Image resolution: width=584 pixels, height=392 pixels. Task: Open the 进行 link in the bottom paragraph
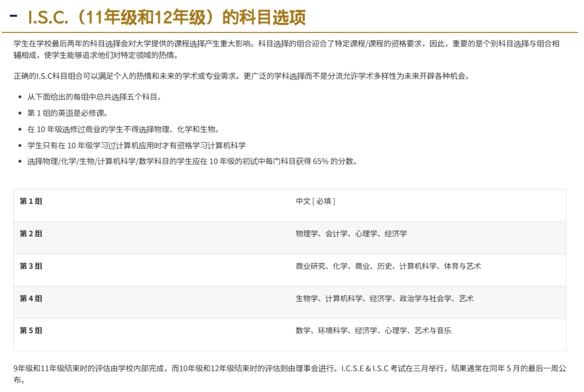[325, 367]
